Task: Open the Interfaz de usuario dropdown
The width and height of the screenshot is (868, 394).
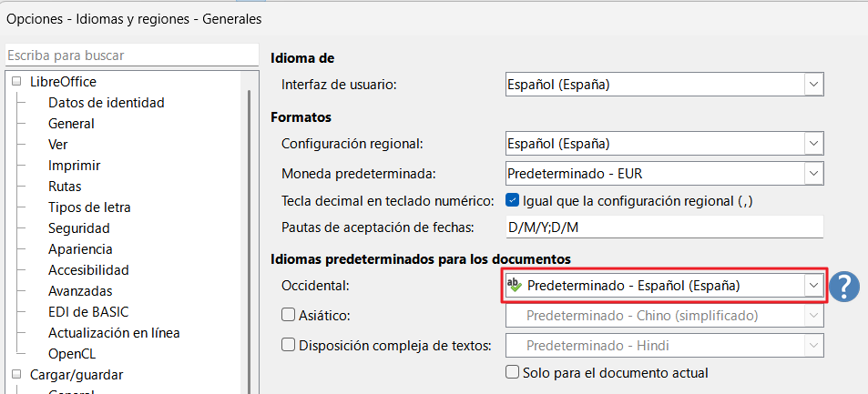Action: [x=813, y=85]
